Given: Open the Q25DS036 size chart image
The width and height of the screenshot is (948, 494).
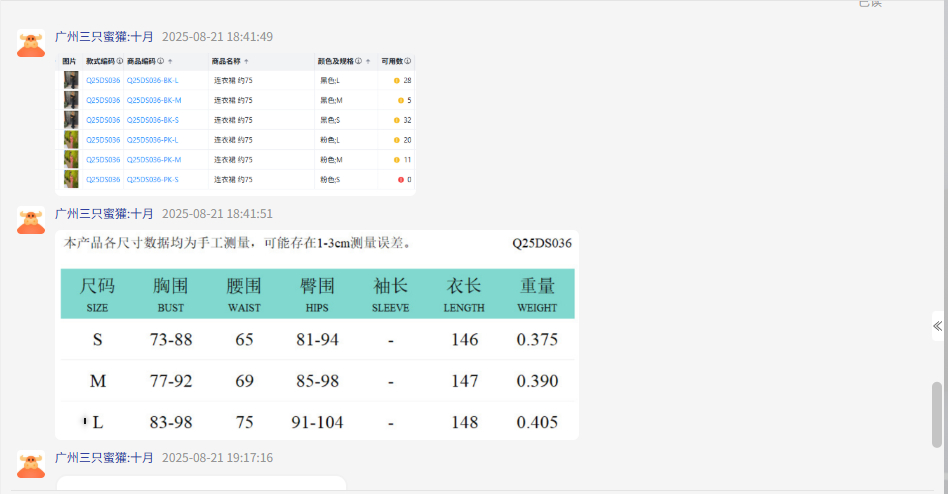Looking at the screenshot, I should coord(317,335).
